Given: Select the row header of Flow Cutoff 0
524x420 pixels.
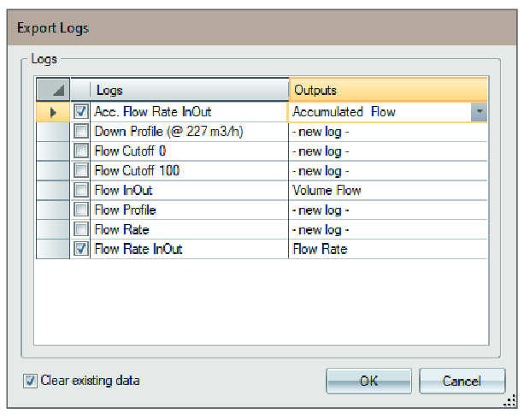Looking at the screenshot, I should click(53, 151).
